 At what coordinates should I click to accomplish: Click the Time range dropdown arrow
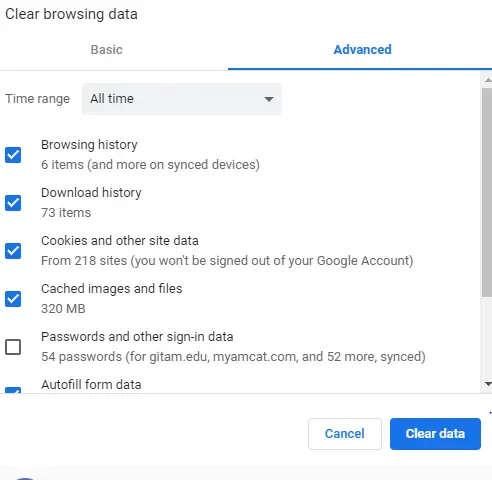tap(269, 99)
